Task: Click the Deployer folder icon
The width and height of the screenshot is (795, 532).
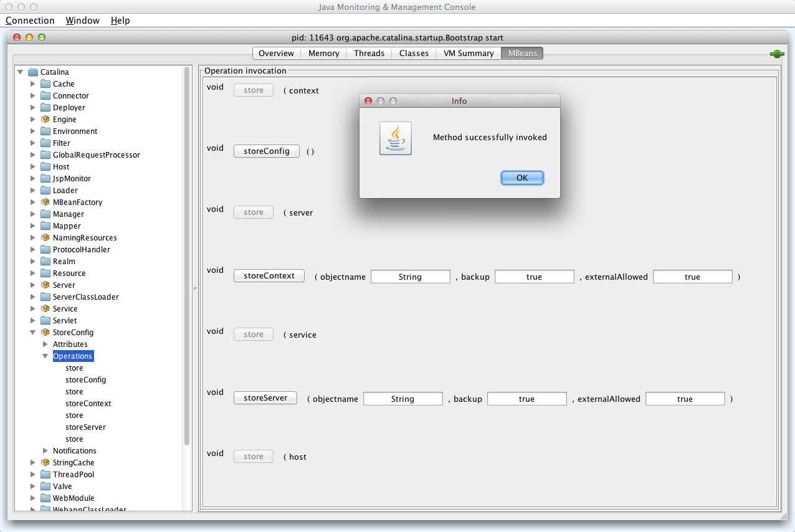Action: click(x=45, y=108)
